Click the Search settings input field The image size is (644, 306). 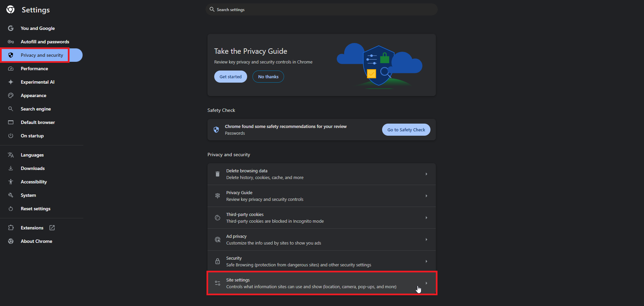[x=322, y=9]
